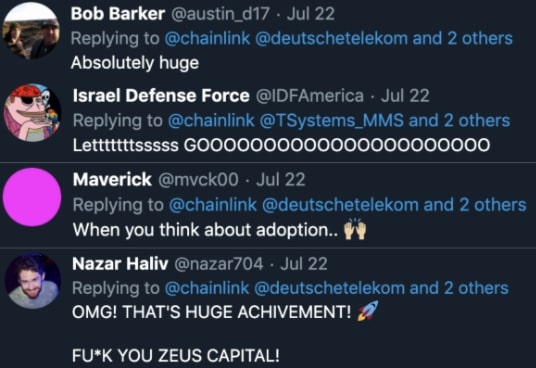Click the Nazar Haliv display name
The height and width of the screenshot is (368, 536).
tap(120, 263)
